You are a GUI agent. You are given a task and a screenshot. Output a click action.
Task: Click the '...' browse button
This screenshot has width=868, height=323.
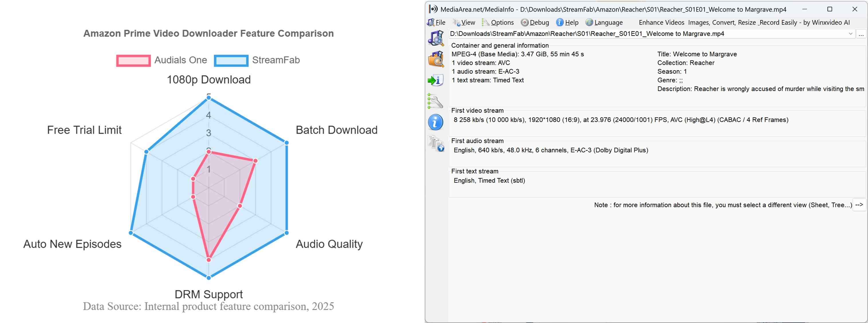tap(862, 34)
